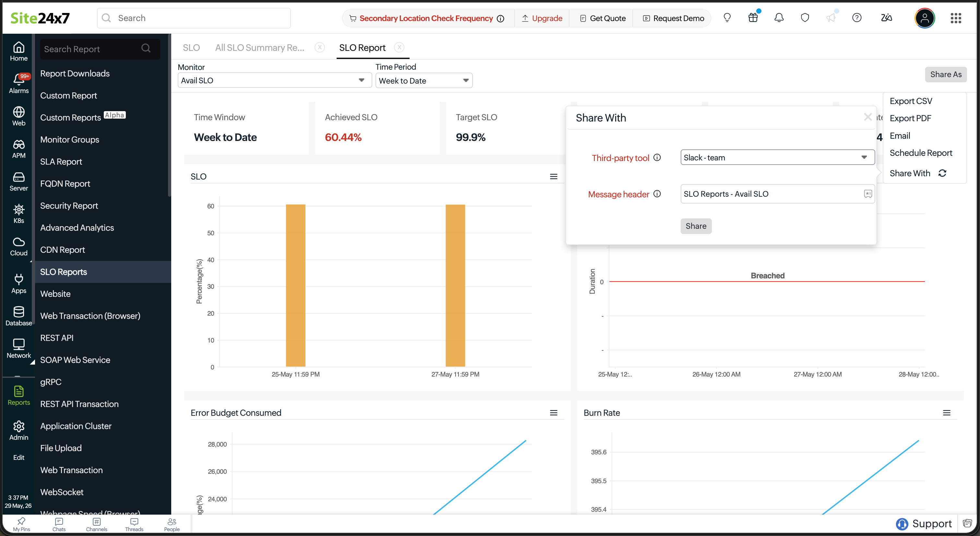Select Email from share menu
Screen dimensions: 980x536
point(900,136)
